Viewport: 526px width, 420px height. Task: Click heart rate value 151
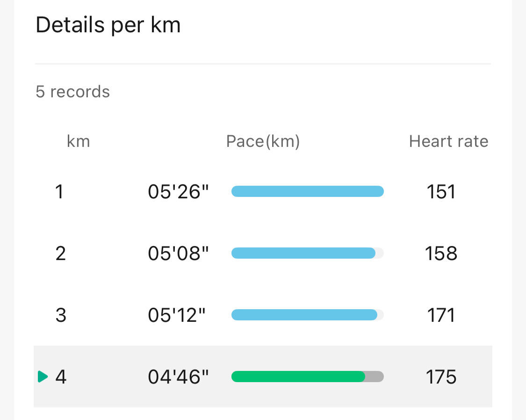441,192
